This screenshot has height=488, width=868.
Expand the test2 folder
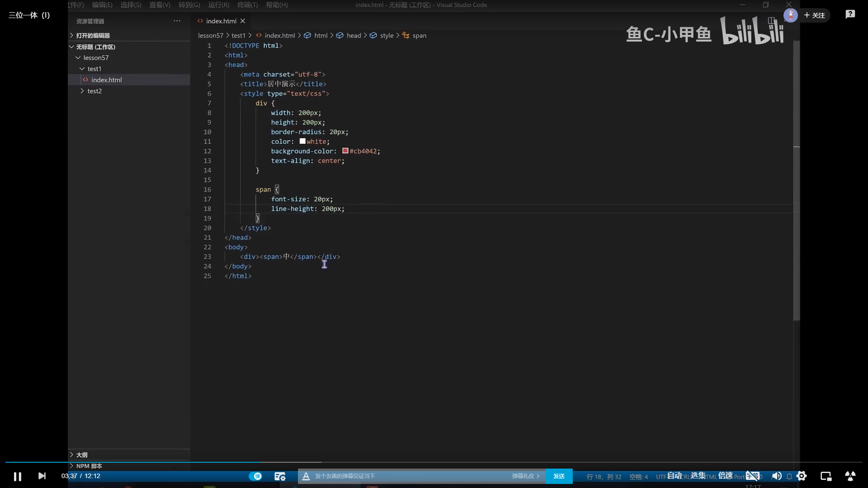[94, 91]
